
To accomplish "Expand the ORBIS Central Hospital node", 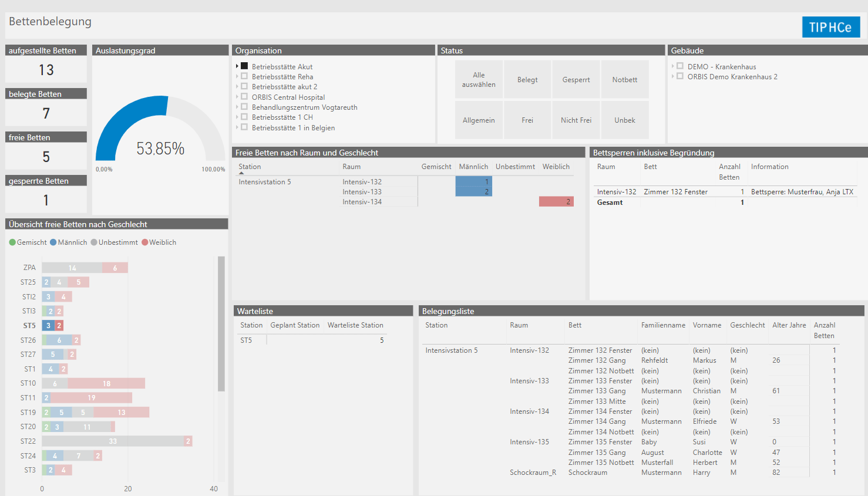I will coord(237,97).
